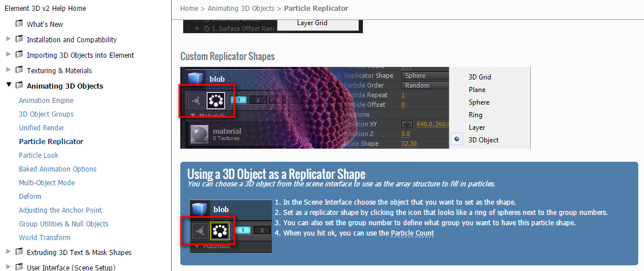Open the Deform help page
The image size is (644, 271).
pyautogui.click(x=30, y=196)
